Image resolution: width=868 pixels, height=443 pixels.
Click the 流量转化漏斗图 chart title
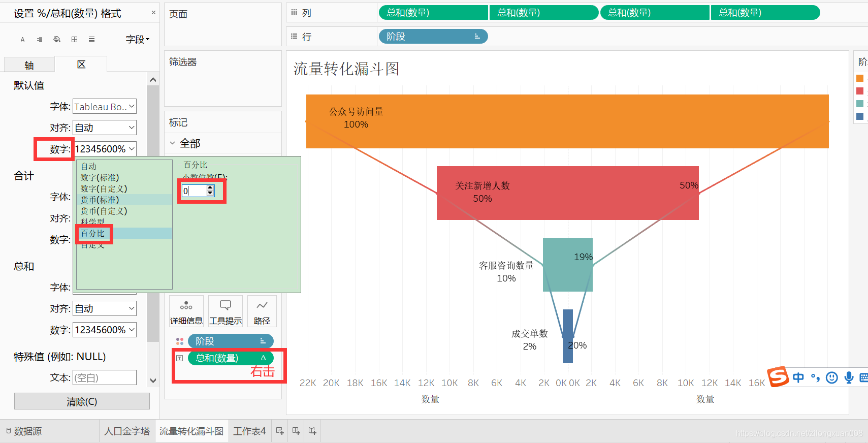(x=346, y=69)
